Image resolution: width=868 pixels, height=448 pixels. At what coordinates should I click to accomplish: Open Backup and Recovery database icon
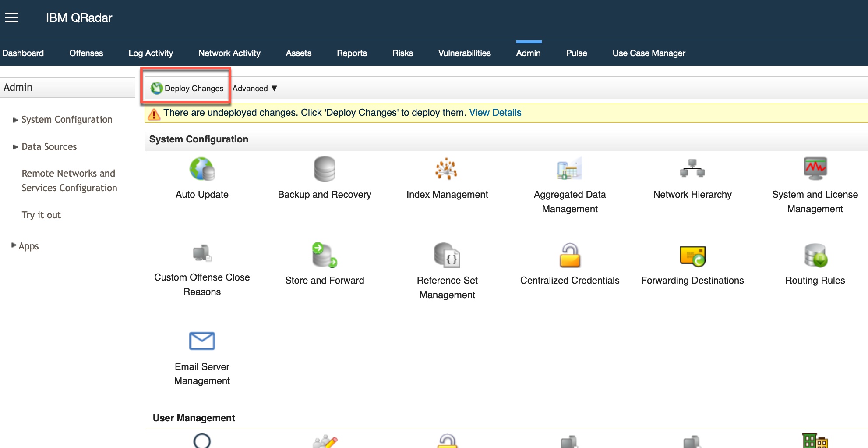(x=325, y=169)
